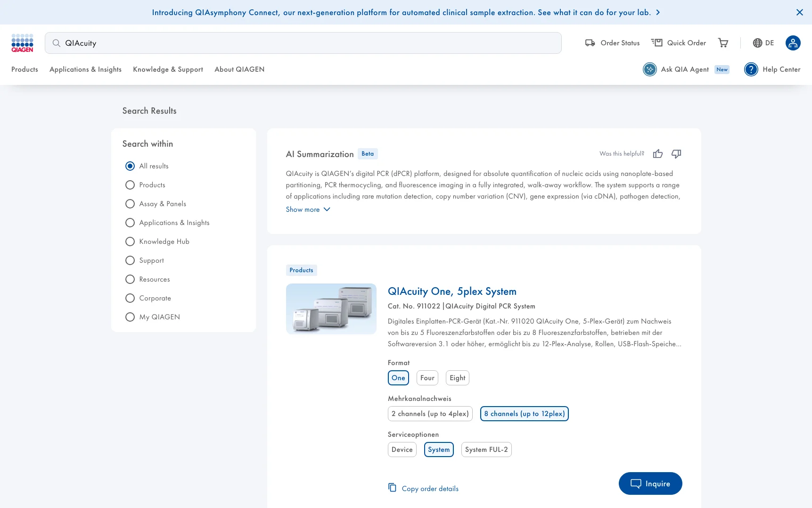
Task: Open the shopping cart
Action: tap(723, 43)
